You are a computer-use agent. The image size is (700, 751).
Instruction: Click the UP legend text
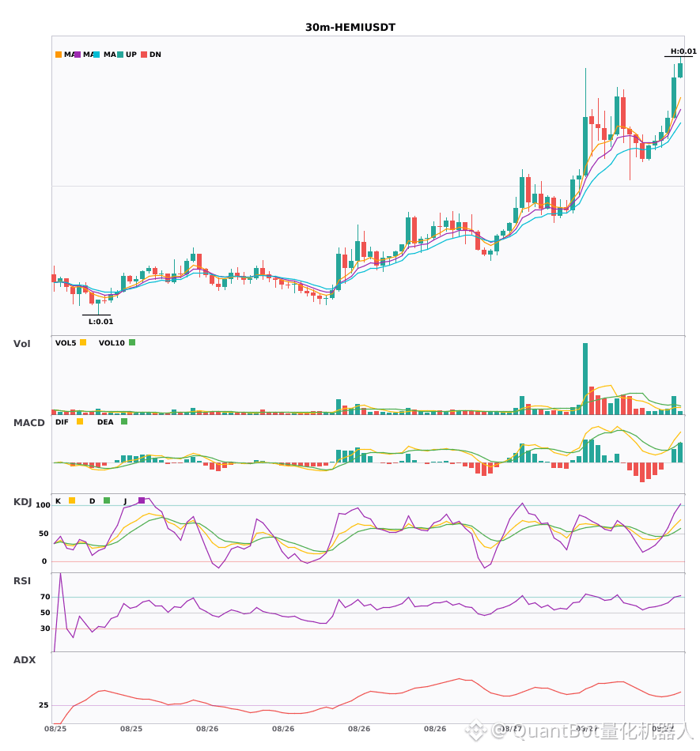[131, 55]
